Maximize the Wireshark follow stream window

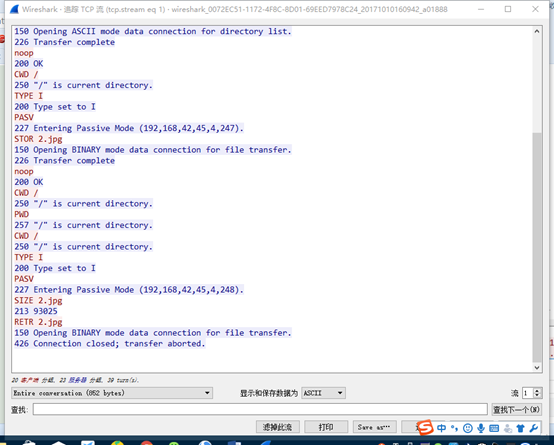coord(508,9)
